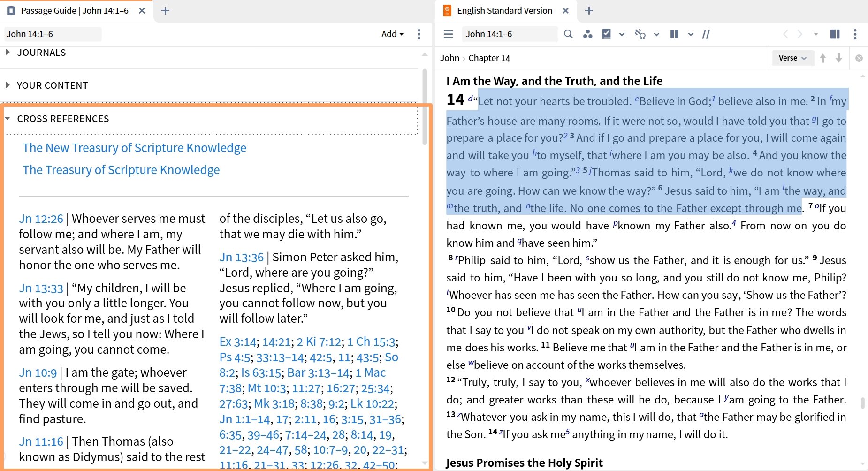Image resolution: width=868 pixels, height=471 pixels.
Task: Open The Treasury of Scripture Knowledge link
Action: coord(121,170)
